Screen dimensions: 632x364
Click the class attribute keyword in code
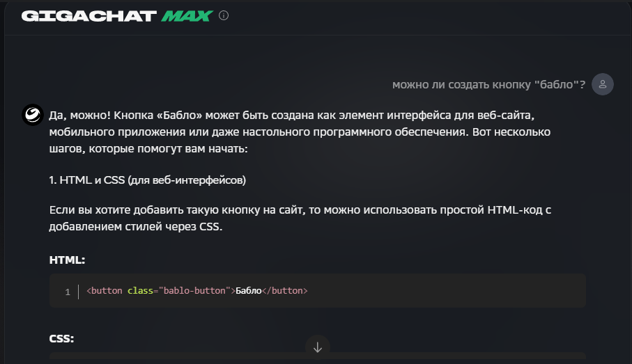pyautogui.click(x=141, y=291)
